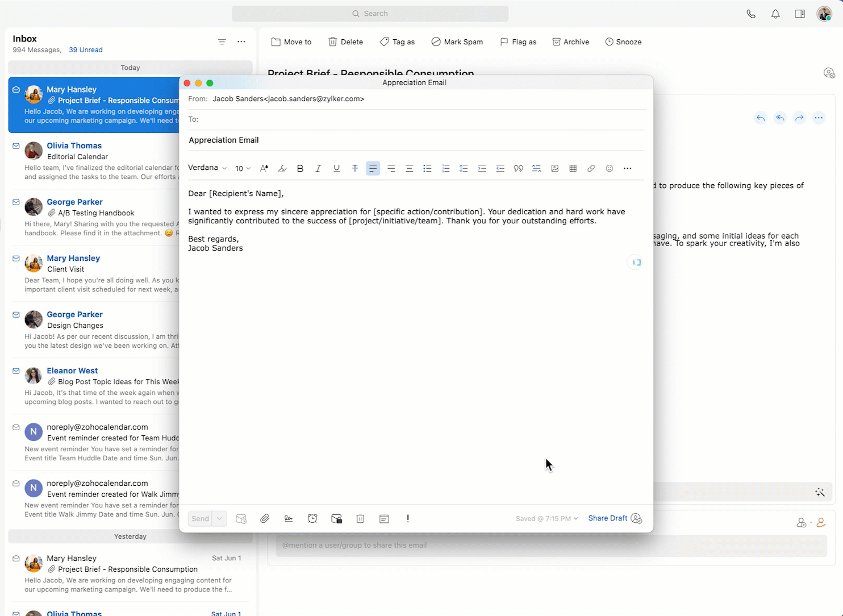843x616 pixels.
Task: Click the Send button
Action: pos(200,518)
